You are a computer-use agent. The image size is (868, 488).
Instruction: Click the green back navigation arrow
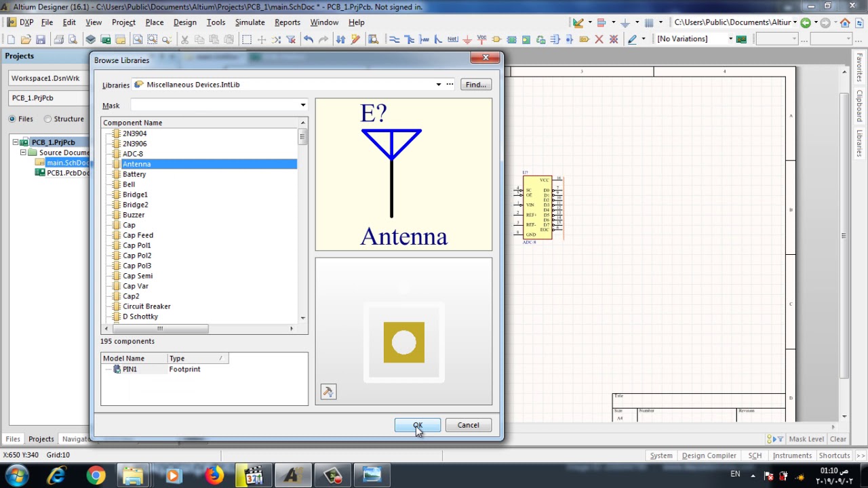coord(806,22)
